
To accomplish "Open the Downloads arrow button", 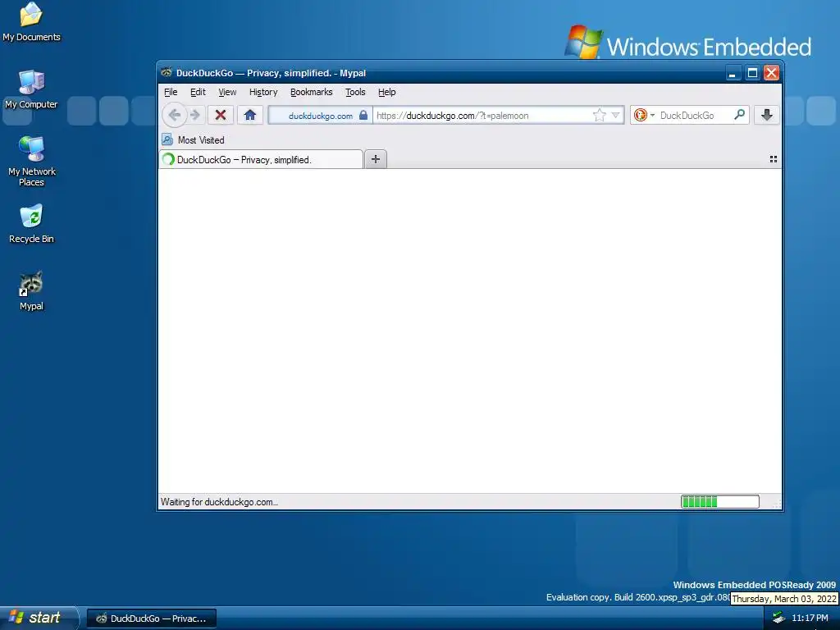I will tap(767, 115).
